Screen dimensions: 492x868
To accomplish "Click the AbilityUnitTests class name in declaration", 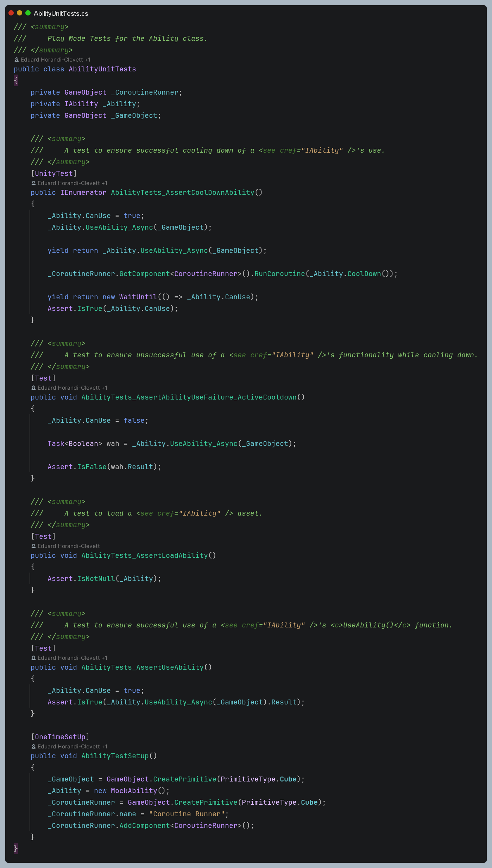I will (x=102, y=69).
